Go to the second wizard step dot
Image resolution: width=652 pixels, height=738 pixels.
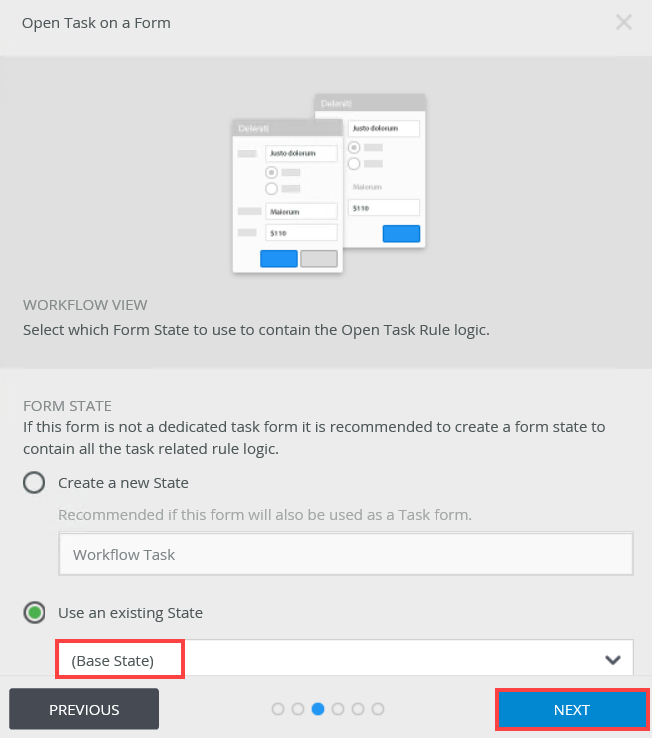click(x=298, y=709)
